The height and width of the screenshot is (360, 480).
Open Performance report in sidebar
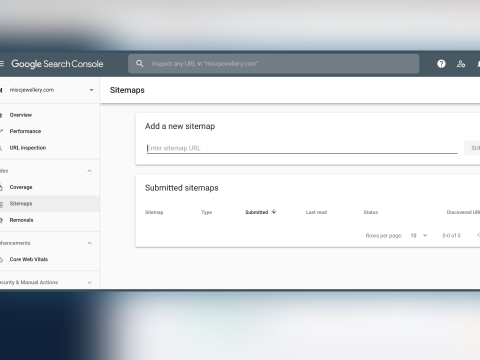[25, 131]
